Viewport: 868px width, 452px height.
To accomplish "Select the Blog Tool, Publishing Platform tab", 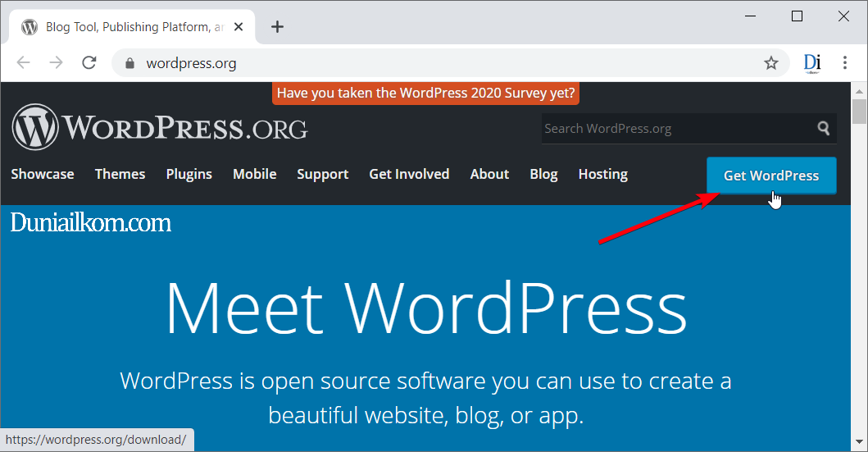I will tap(132, 26).
